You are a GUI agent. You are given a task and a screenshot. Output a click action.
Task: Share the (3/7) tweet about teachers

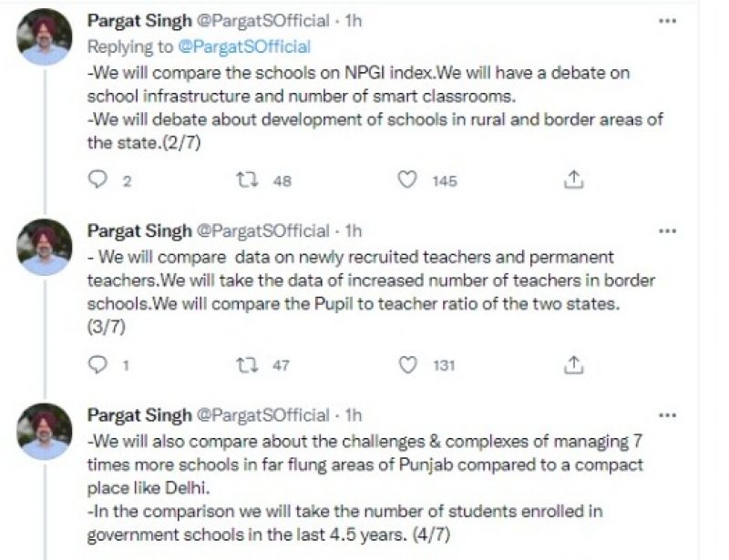pyautogui.click(x=573, y=365)
